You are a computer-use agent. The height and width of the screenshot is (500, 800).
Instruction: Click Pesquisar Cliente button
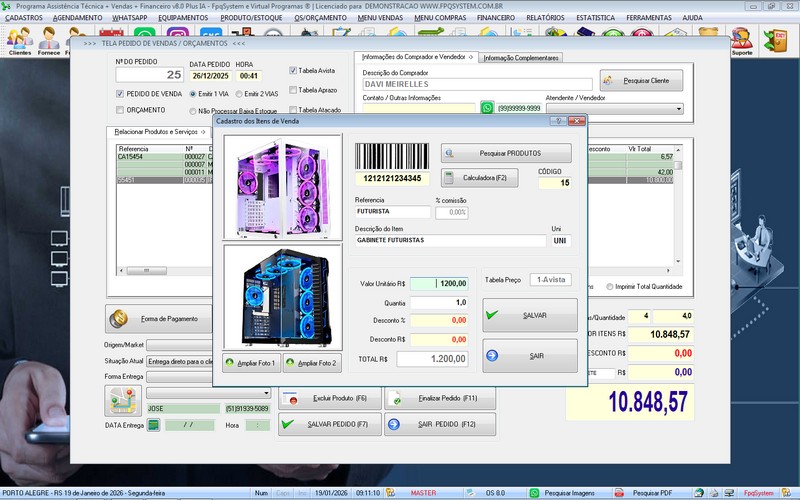pyautogui.click(x=641, y=81)
